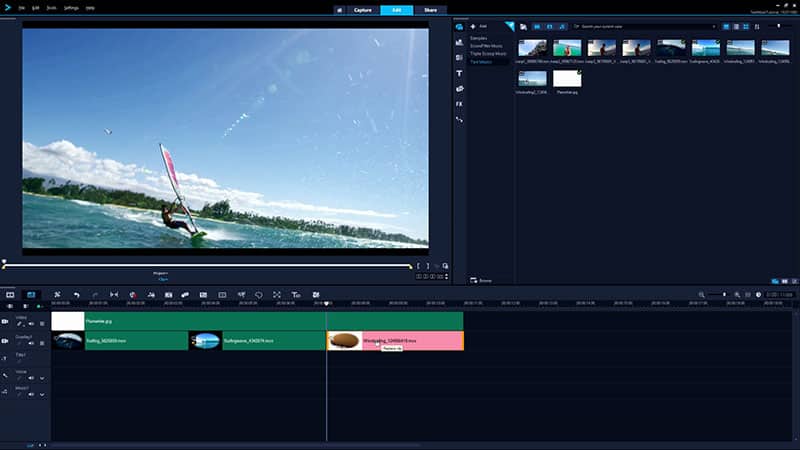
Task: Open the Mask Creator tool
Action: coord(259,295)
